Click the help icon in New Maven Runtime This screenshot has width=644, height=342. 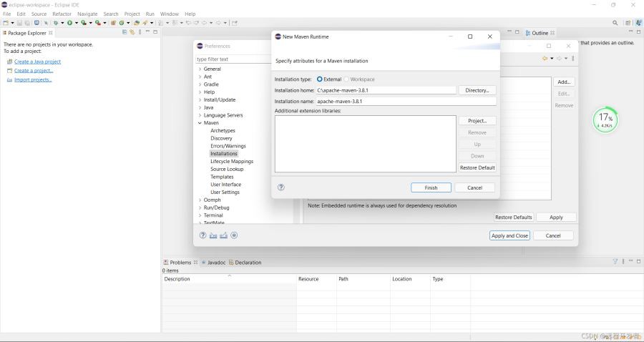coord(281,187)
